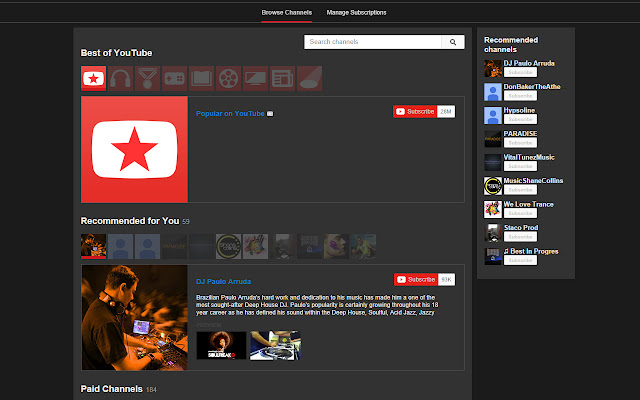Subscribe to DJ Paulo Arruda in main panel
Viewport: 640px width, 400px height.
(416, 280)
